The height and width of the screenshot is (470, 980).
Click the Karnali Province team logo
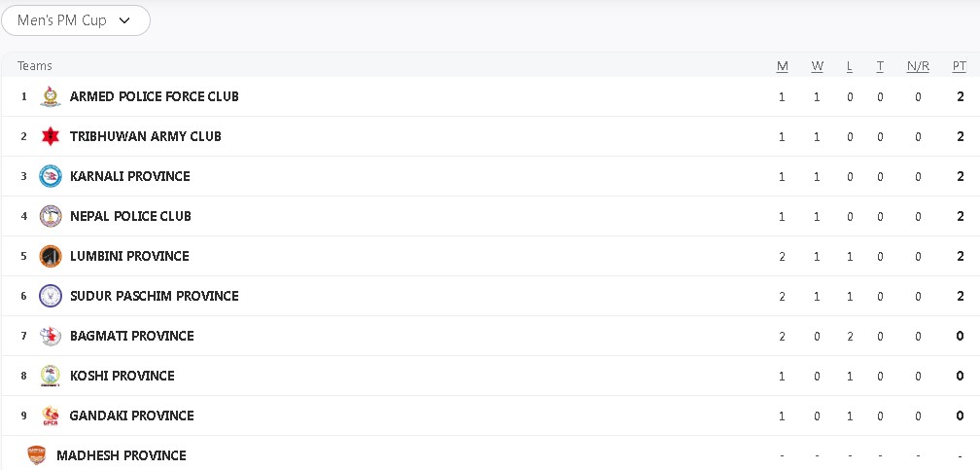[x=51, y=176]
